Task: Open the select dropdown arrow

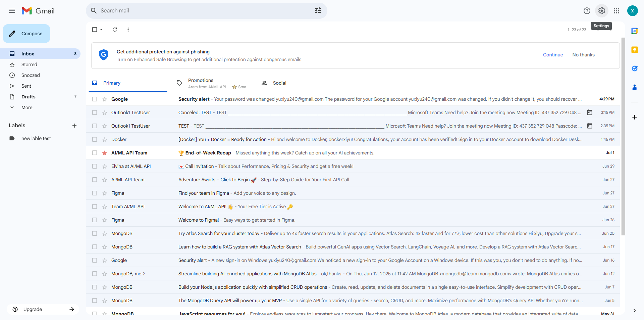Action: 101,30
